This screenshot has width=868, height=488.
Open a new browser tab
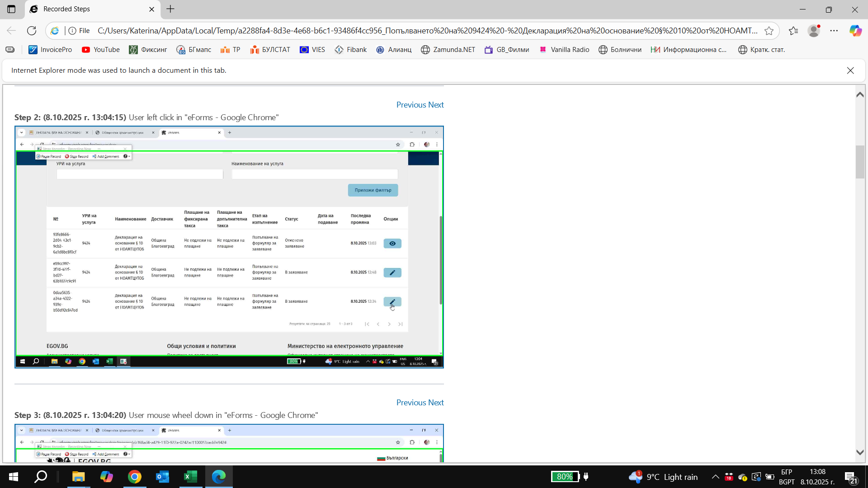click(x=170, y=9)
